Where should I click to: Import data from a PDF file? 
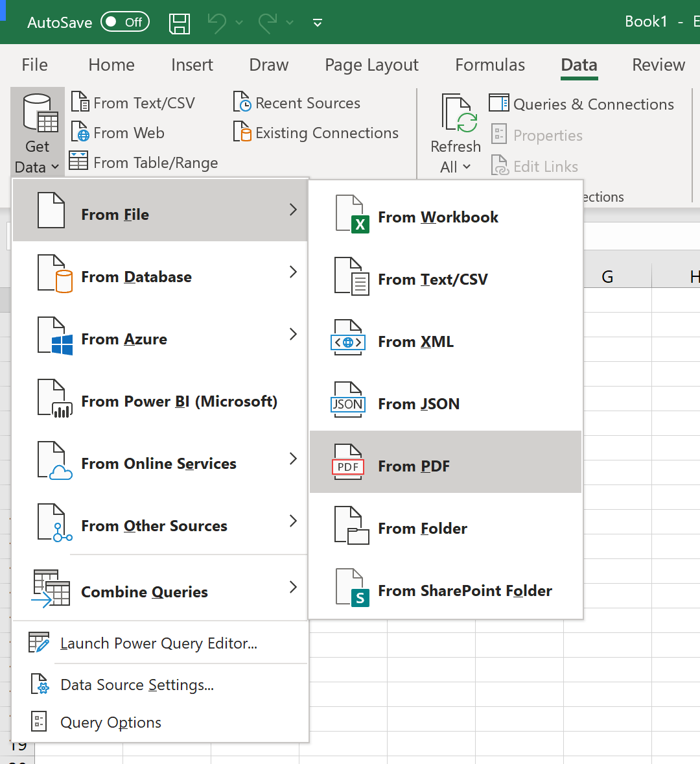pyautogui.click(x=414, y=466)
